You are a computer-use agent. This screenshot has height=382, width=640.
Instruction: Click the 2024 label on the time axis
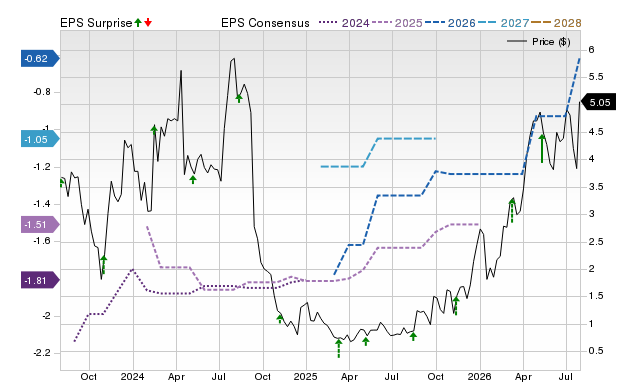[x=132, y=376]
